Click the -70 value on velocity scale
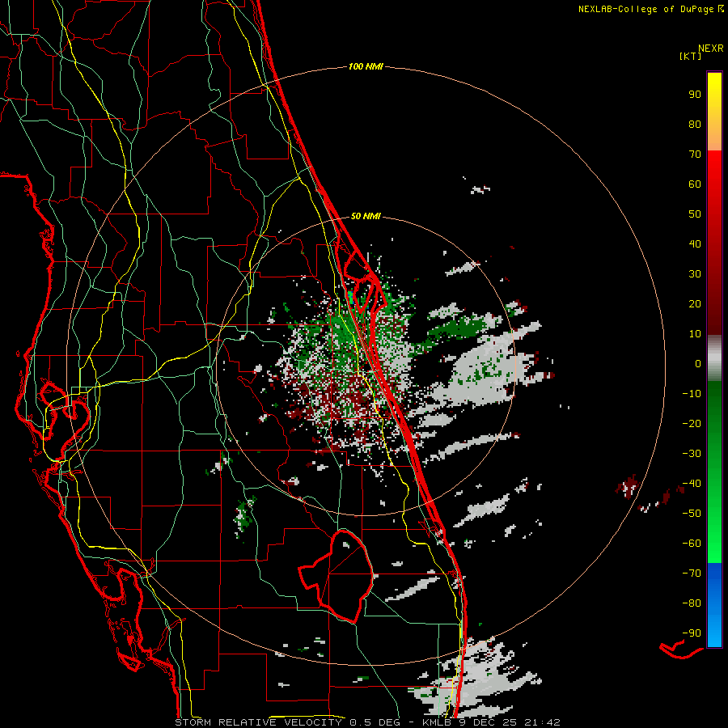 click(692, 573)
